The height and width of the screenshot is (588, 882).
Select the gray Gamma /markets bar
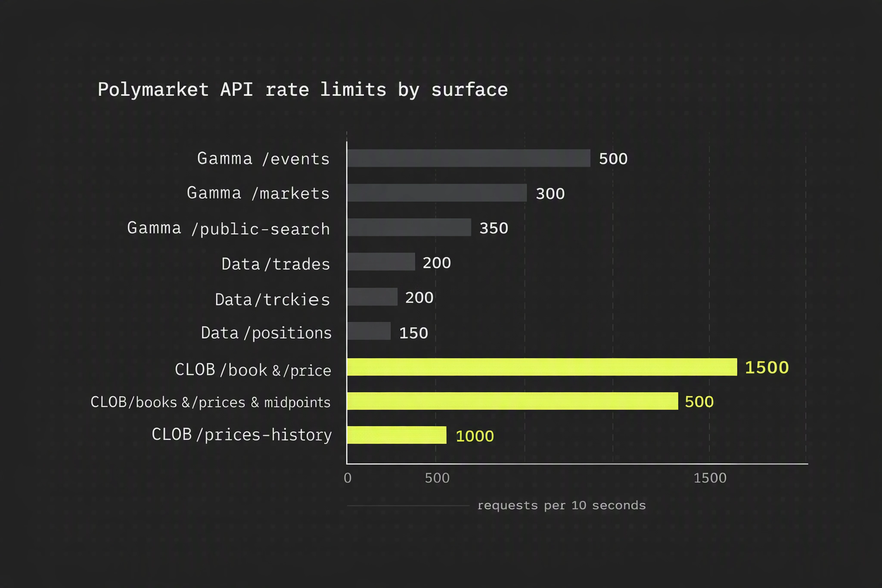[437, 193]
